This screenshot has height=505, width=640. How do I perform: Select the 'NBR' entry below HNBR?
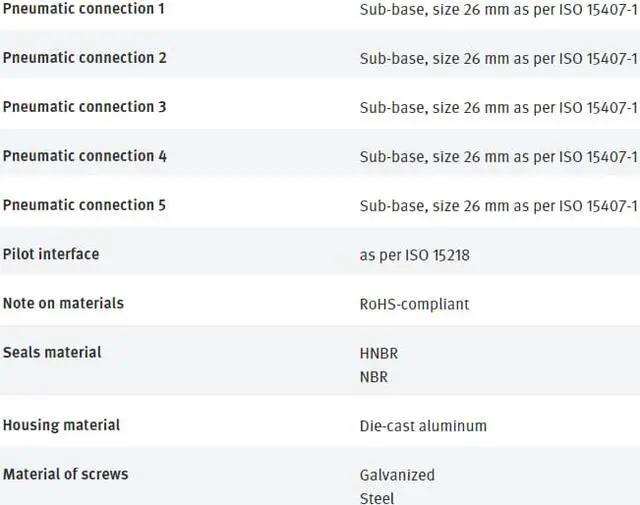[x=374, y=377]
